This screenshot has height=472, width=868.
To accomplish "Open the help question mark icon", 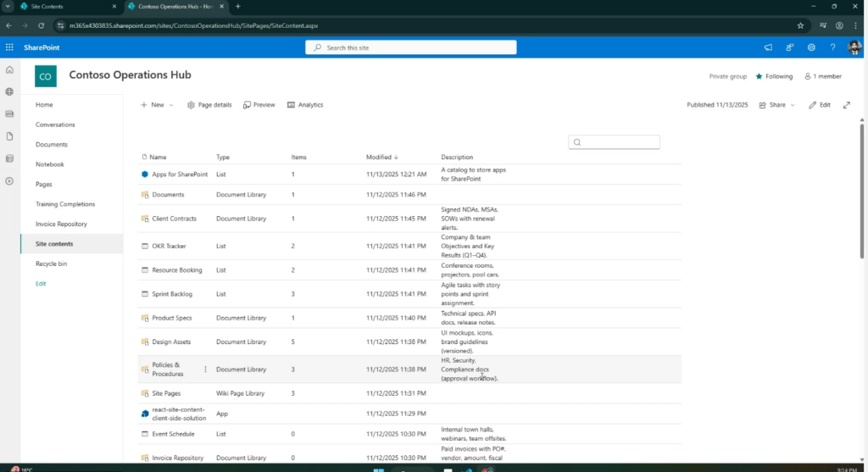I will [832, 47].
